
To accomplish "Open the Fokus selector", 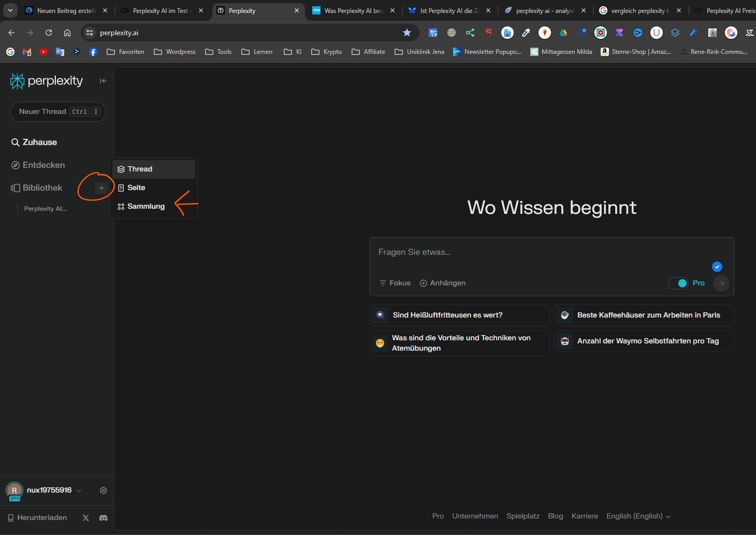I will (395, 283).
